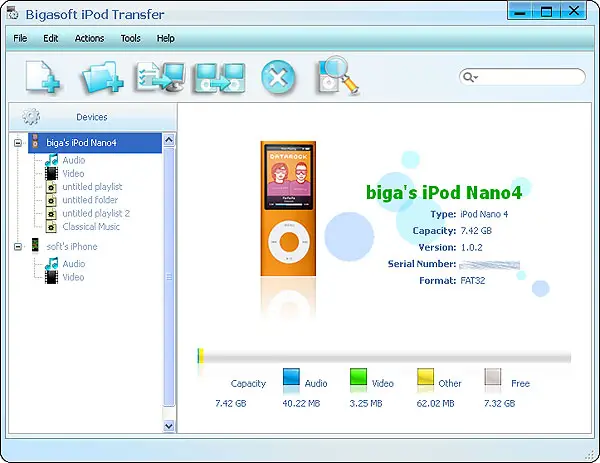The image size is (600, 463).
Task: Select the untitled playlist 2 item
Action: click(x=96, y=213)
